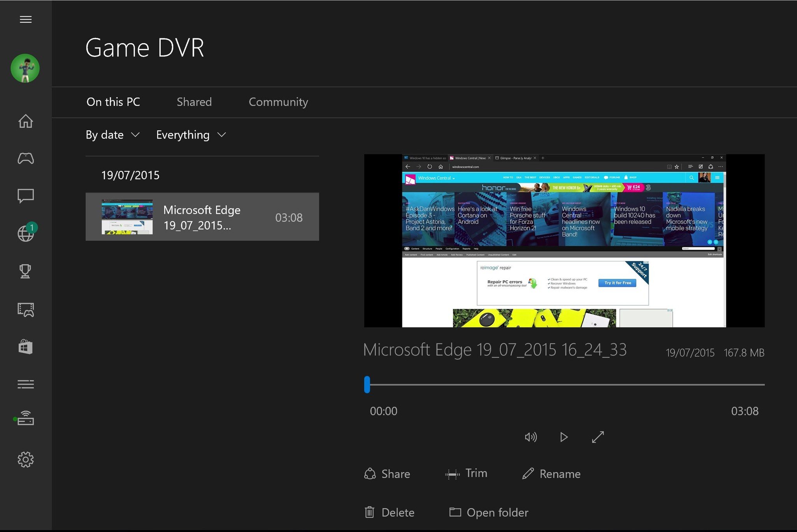This screenshot has width=797, height=532.
Task: Switch to the Shared tab
Action: (x=194, y=102)
